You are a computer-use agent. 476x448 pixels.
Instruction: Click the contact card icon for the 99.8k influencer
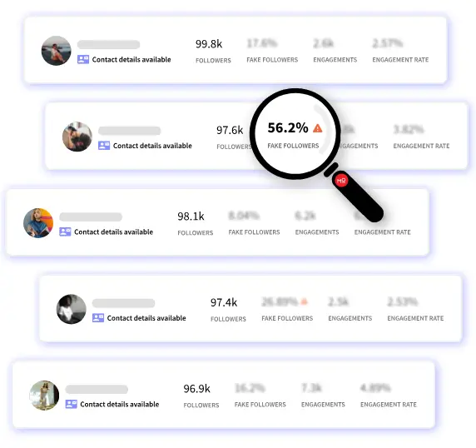coord(83,59)
